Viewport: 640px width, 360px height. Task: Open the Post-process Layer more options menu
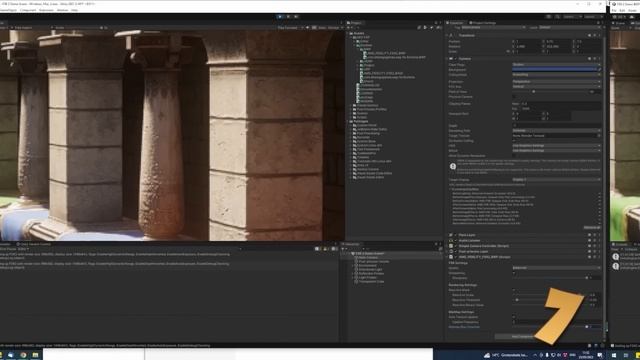(x=599, y=251)
